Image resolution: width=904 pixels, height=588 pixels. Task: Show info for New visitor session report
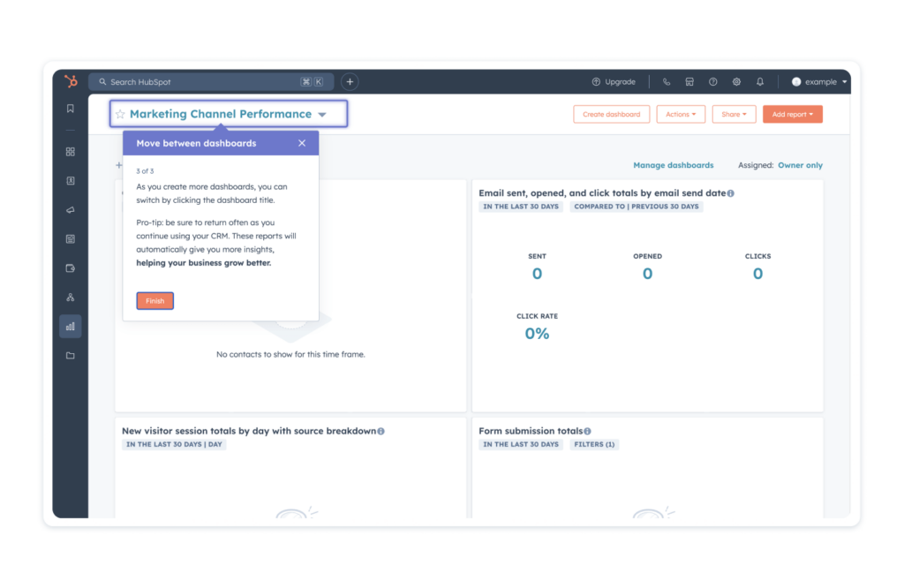tap(381, 431)
